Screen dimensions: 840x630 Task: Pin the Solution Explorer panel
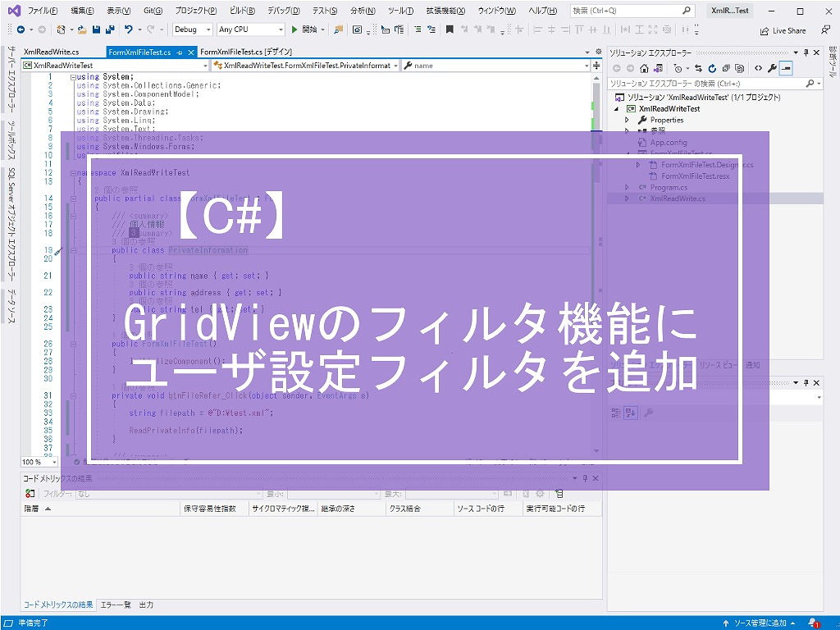coord(806,52)
